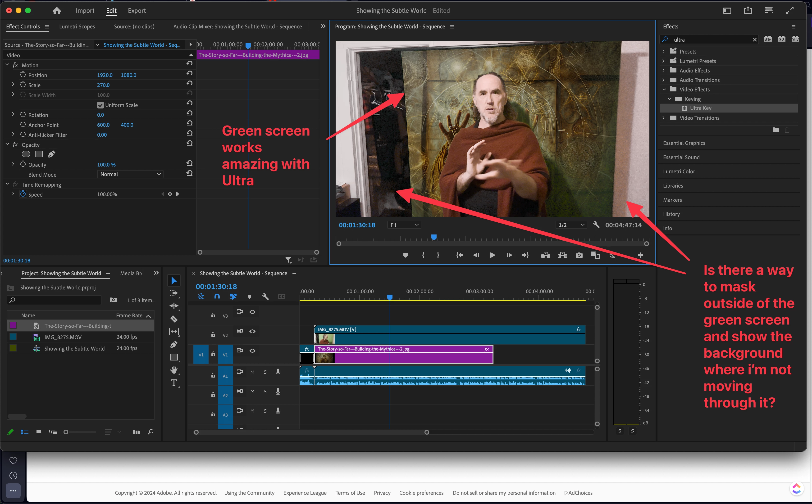Image resolution: width=812 pixels, height=504 pixels.
Task: Select the Razor tool in the timeline toolbar
Action: tap(174, 319)
